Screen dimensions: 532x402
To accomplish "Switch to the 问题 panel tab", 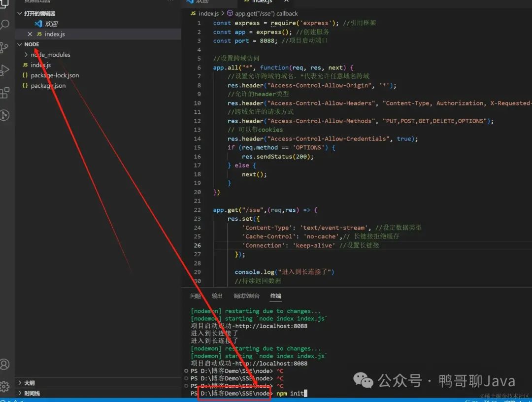I will click(196, 296).
